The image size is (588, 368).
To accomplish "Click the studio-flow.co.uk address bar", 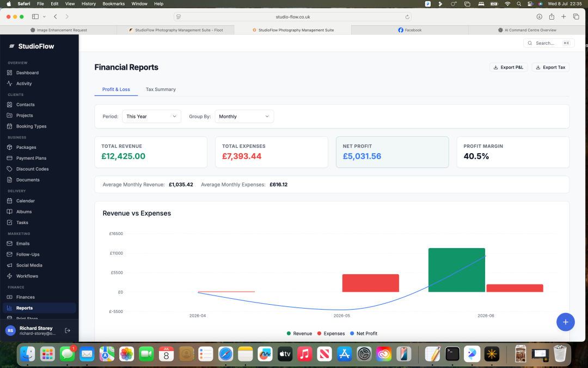I will click(x=292, y=17).
